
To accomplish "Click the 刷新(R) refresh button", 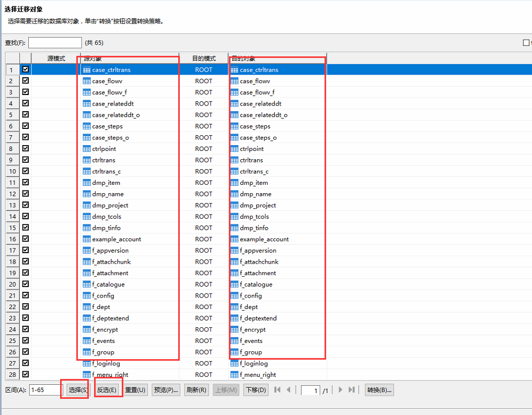I will click(196, 390).
